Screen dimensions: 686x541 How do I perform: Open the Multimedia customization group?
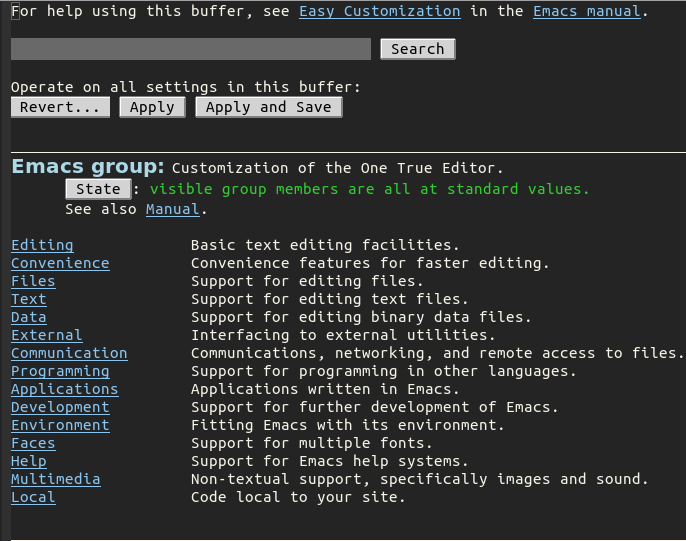pyautogui.click(x=56, y=479)
